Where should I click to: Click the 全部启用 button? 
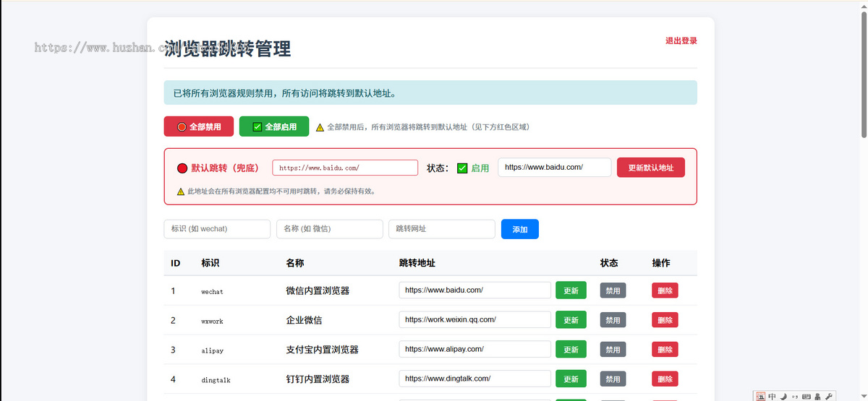point(274,126)
